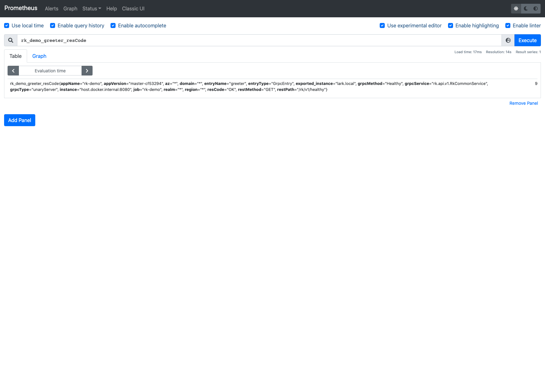The height and width of the screenshot is (392, 545).
Task: Click the Result series: 1 text
Action: click(x=528, y=52)
